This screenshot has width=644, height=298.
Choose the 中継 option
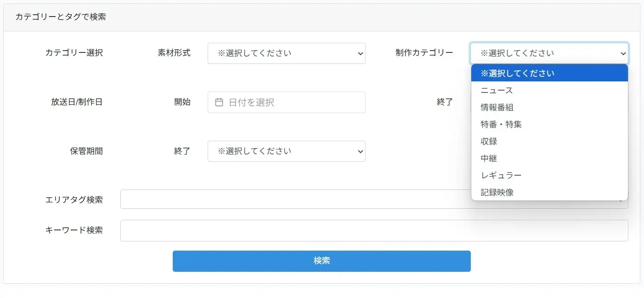pos(489,158)
